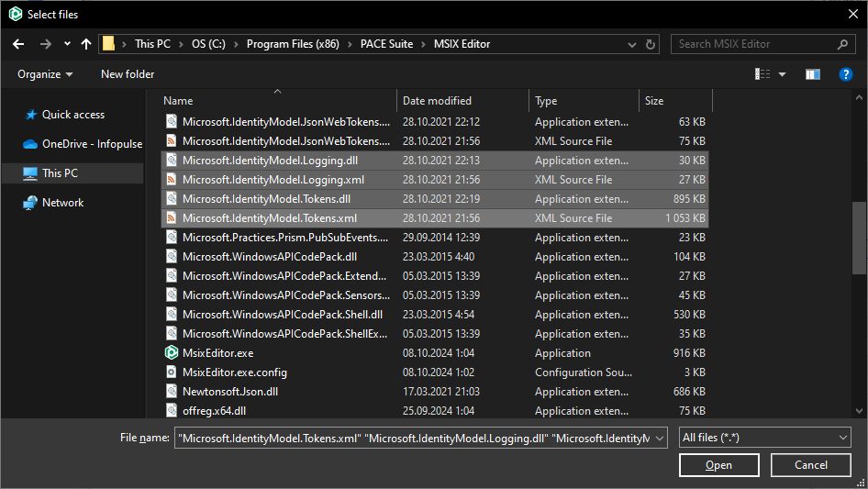Open the Organize menu

(x=45, y=74)
